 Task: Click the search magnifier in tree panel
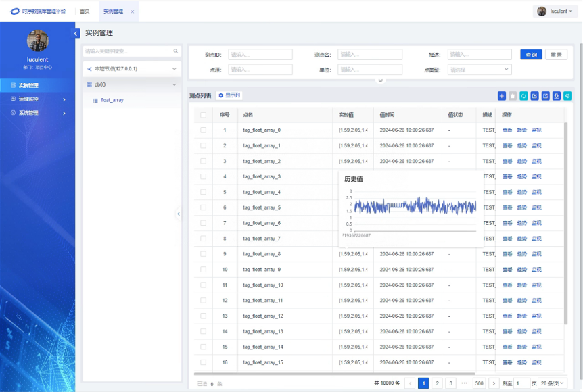click(x=176, y=51)
